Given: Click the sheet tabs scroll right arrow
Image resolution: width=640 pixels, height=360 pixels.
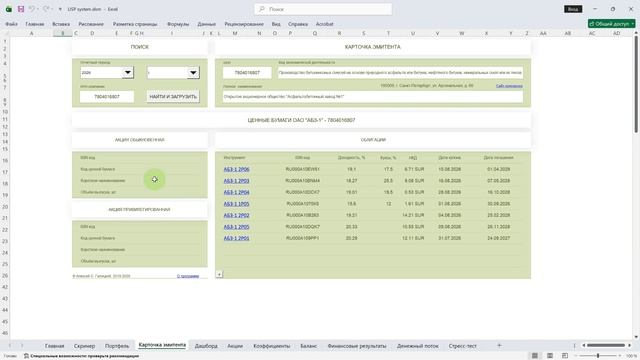Looking at the screenshot, I should [x=22, y=346].
